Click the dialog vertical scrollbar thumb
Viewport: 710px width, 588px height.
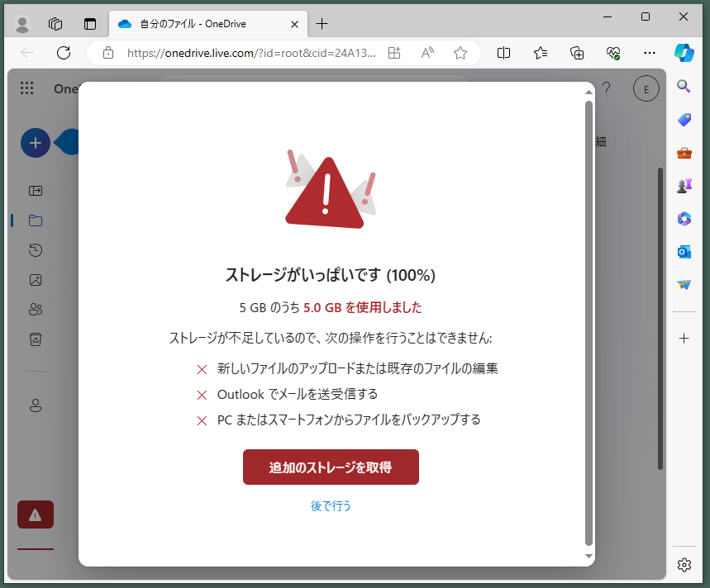pos(588,324)
